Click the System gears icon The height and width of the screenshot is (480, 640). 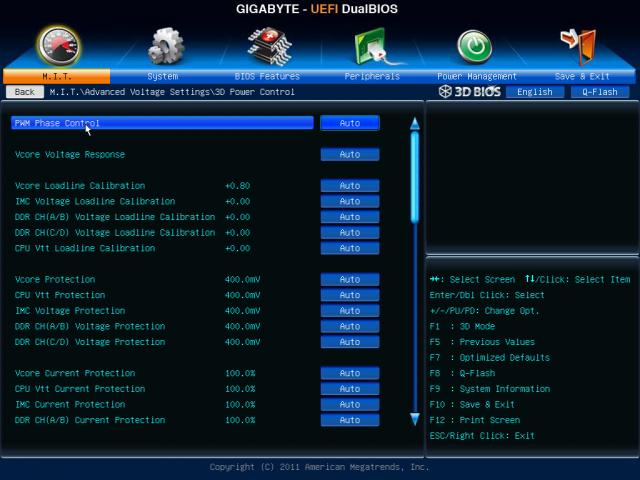165,46
